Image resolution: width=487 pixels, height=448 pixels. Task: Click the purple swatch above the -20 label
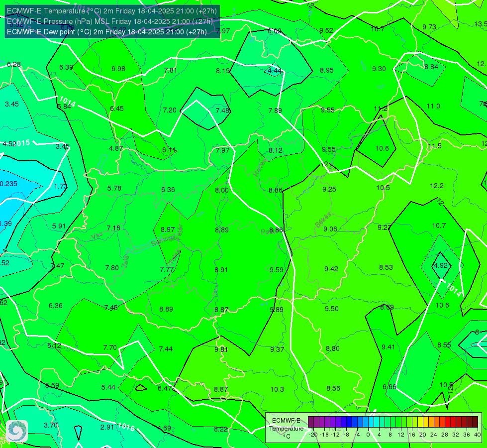[x=310, y=422]
